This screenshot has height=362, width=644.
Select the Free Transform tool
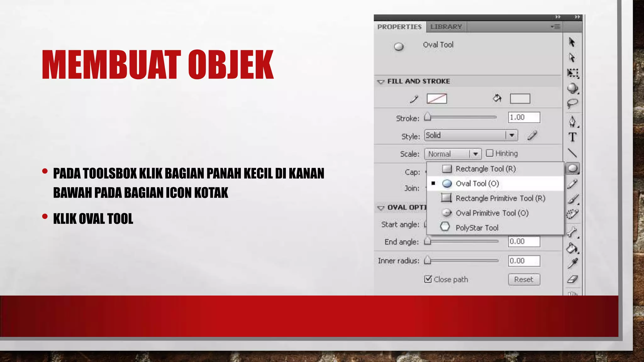[x=573, y=73]
